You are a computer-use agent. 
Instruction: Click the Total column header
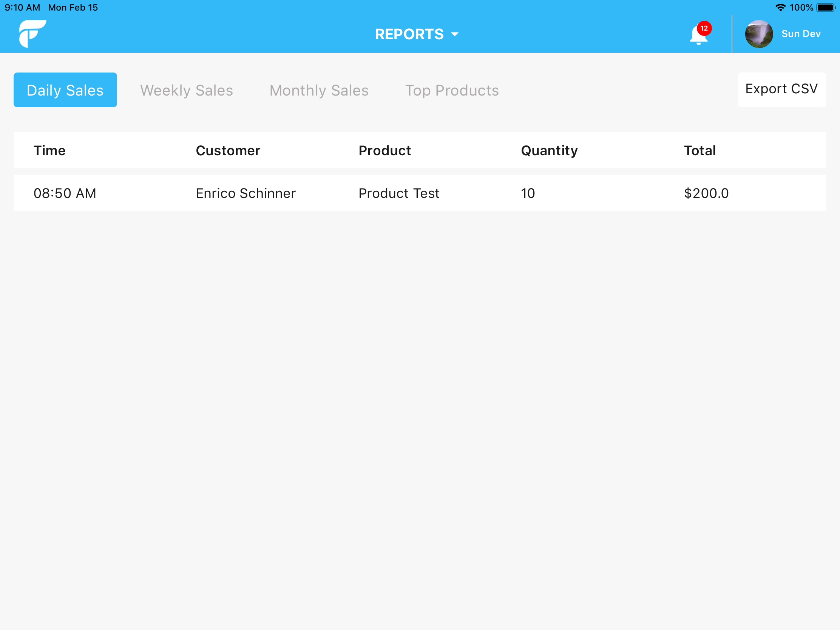[699, 151]
